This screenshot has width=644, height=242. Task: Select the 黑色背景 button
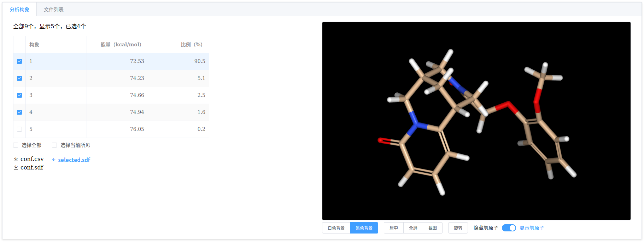coord(364,228)
